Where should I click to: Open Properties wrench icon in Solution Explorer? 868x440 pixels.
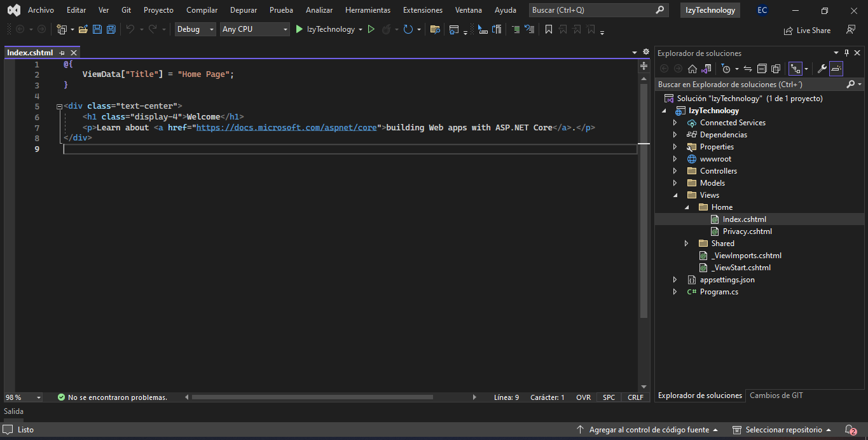tap(822, 69)
